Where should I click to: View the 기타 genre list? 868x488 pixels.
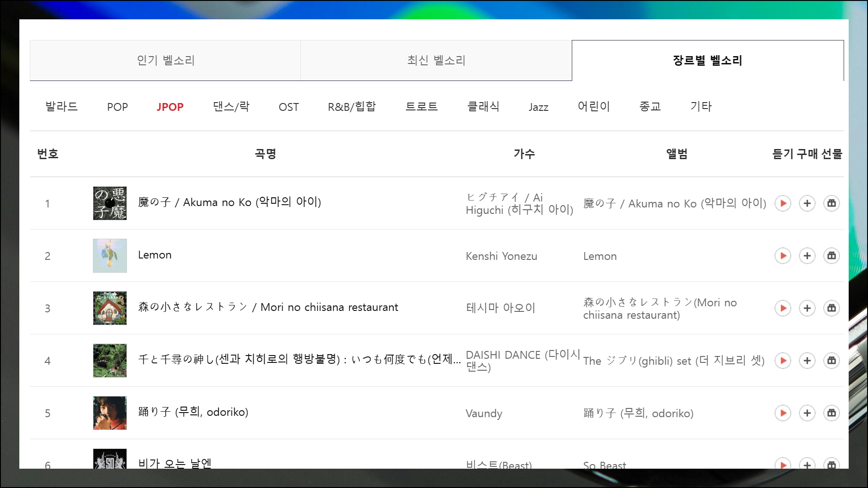point(701,107)
